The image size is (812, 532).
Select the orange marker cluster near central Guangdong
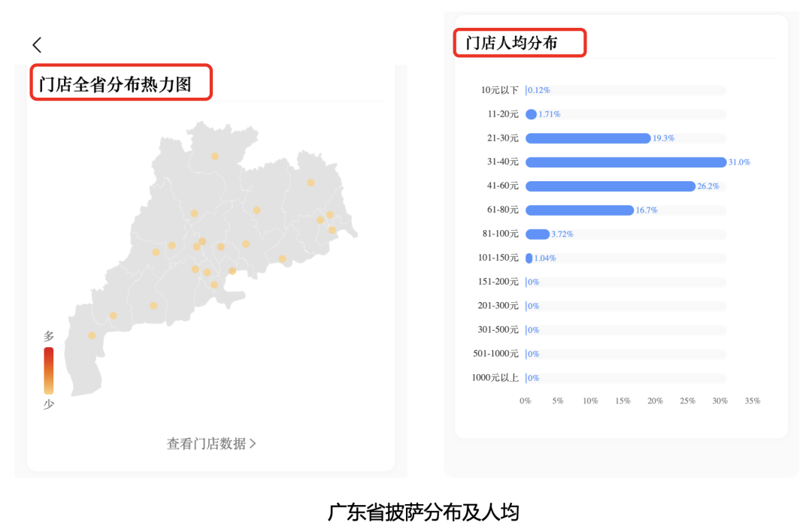point(201,244)
